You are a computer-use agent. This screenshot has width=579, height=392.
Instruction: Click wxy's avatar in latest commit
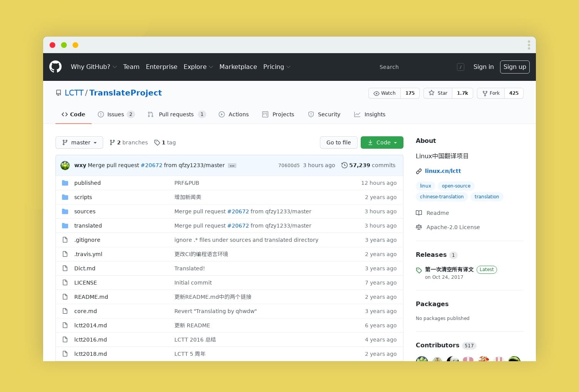(x=65, y=165)
